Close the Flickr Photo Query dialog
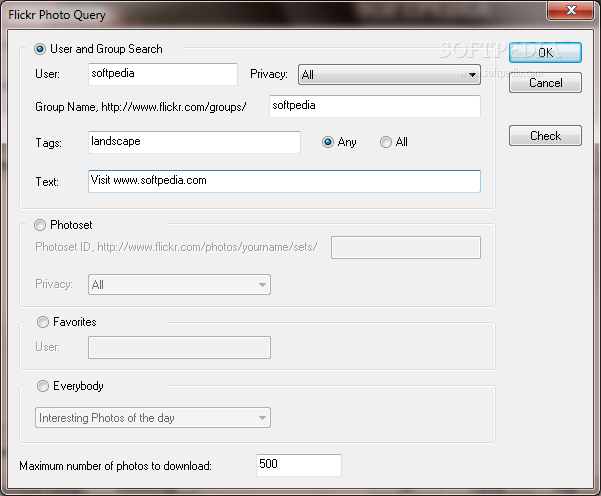Screen dimensions: 601x496 [571, 10]
